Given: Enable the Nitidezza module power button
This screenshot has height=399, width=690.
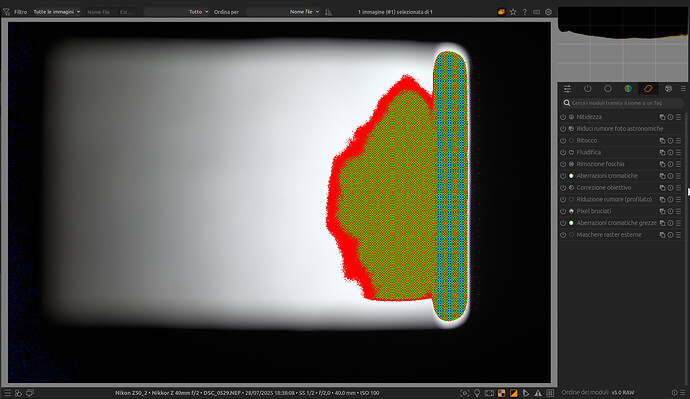Looking at the screenshot, I should tap(563, 117).
